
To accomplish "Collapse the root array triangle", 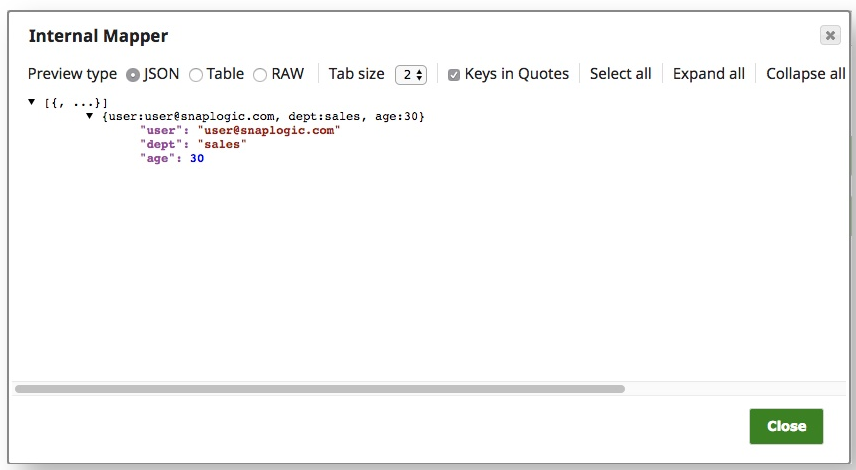I will [x=32, y=102].
